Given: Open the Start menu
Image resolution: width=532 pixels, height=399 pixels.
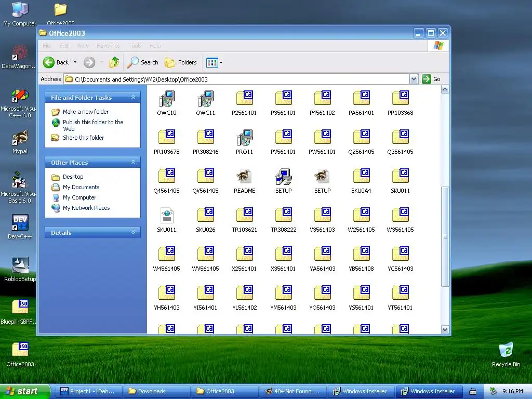Looking at the screenshot, I should (25, 392).
